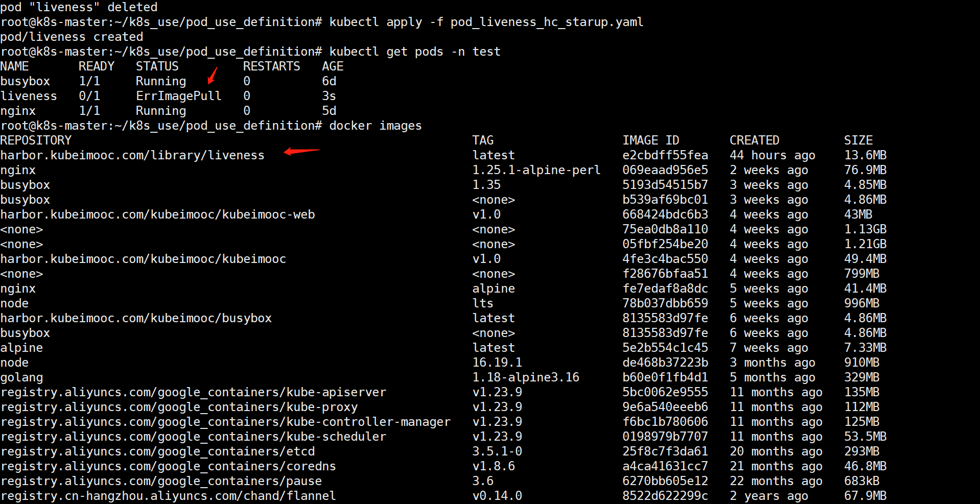Click the '1.25.1-alpine-perl' tag
The width and height of the screenshot is (980, 504).
[536, 170]
